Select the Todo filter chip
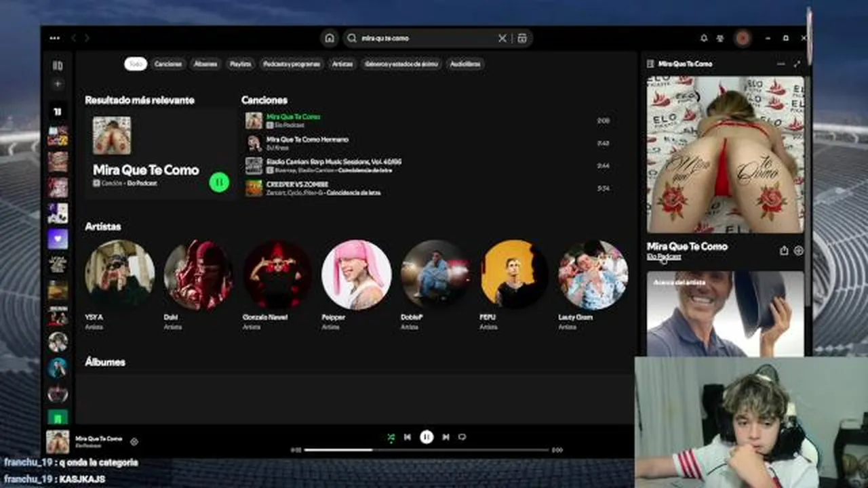 pyautogui.click(x=136, y=64)
